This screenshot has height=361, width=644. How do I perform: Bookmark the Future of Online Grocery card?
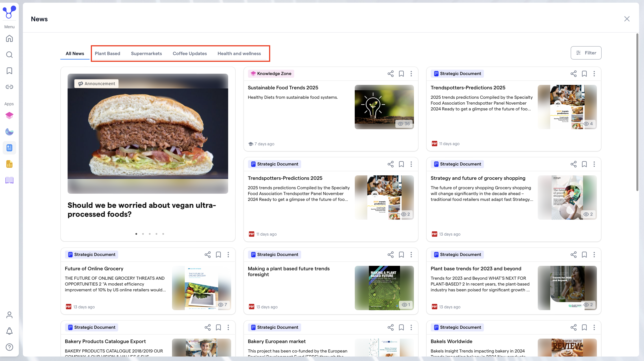(x=218, y=255)
